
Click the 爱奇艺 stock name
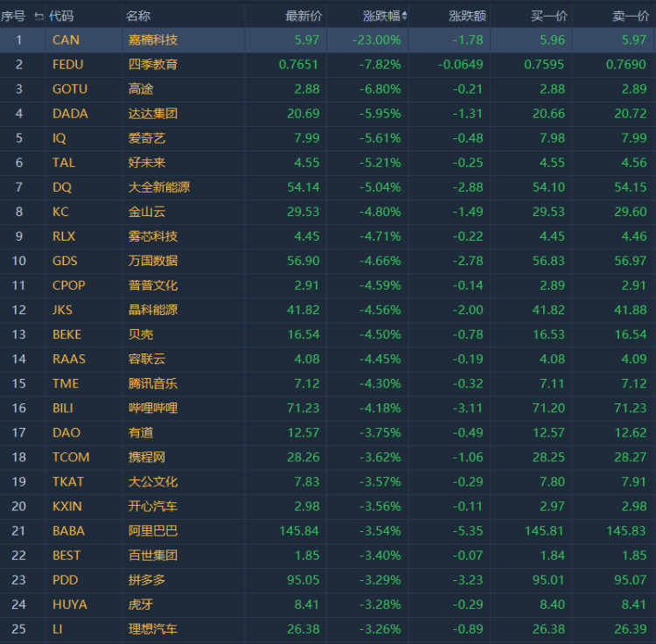point(147,138)
